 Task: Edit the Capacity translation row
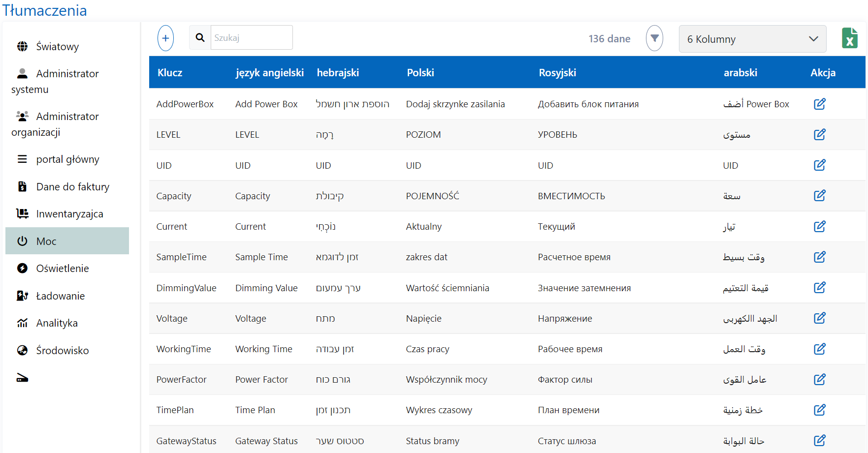(x=819, y=196)
